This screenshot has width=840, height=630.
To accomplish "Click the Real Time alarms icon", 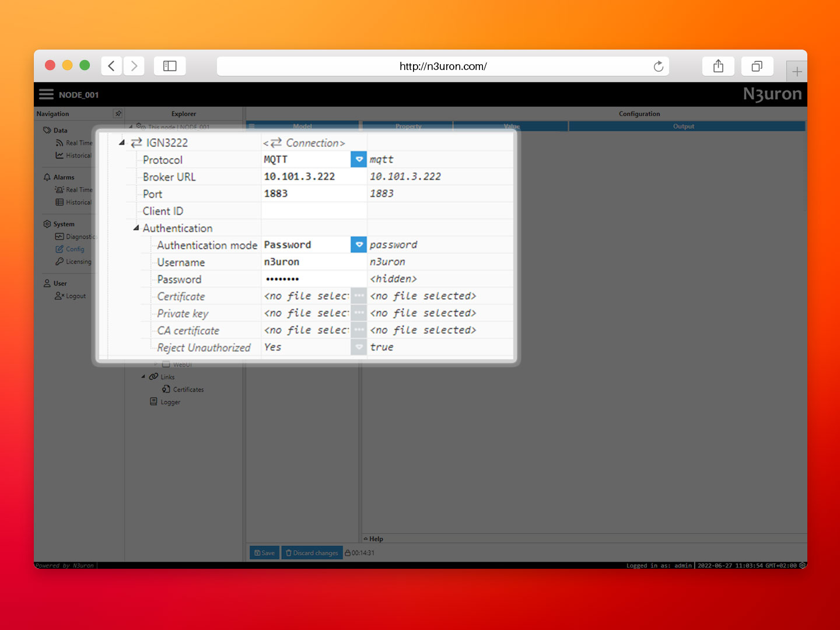I will pos(59,190).
